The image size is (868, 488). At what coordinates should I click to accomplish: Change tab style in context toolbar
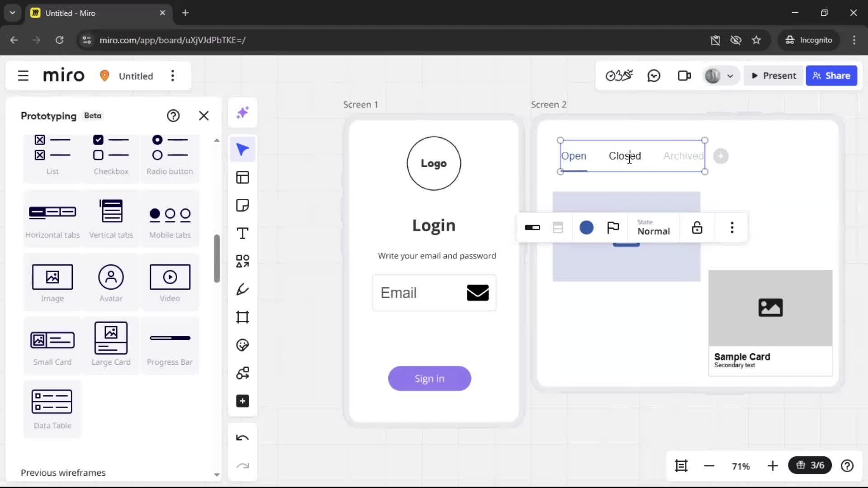pos(533,228)
